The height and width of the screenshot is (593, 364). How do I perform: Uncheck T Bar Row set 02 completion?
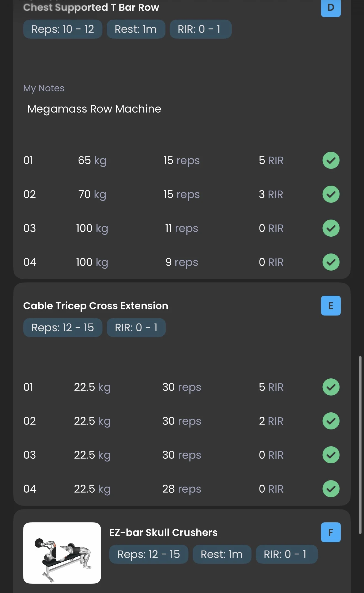[x=331, y=194]
